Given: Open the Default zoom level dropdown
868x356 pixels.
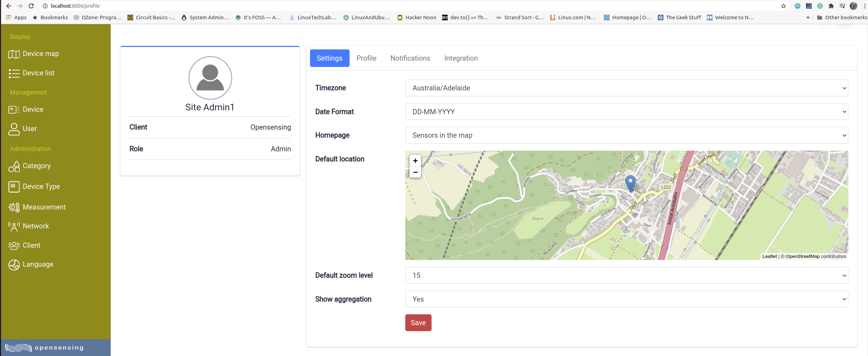Looking at the screenshot, I should tap(626, 275).
